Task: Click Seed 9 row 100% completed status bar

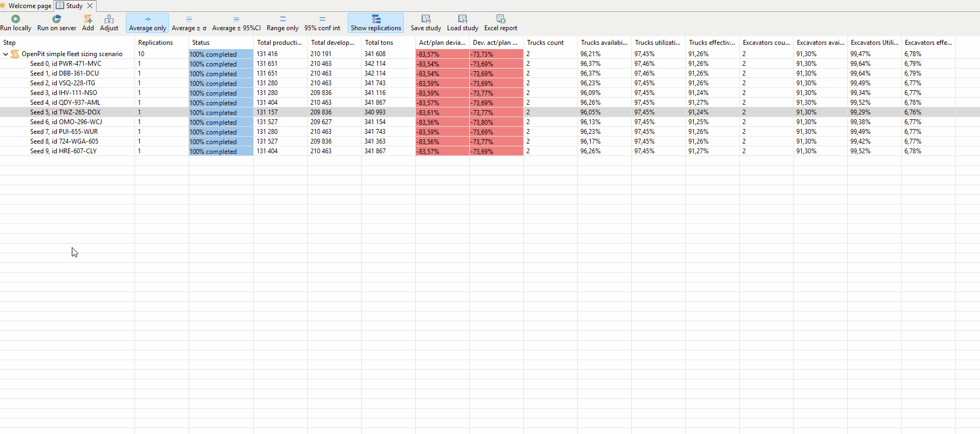Action: (221, 151)
